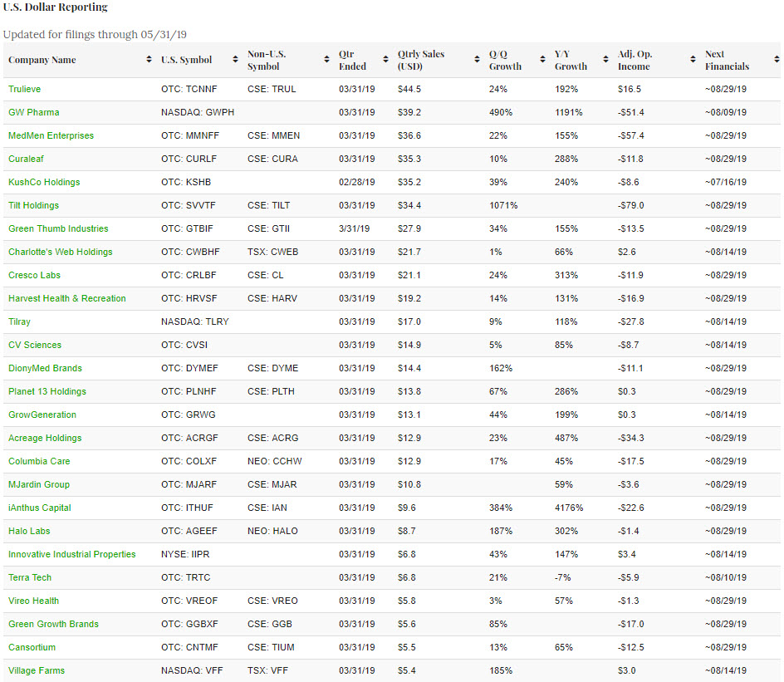The height and width of the screenshot is (682, 784).
Task: Click the Qtrly Sales (USD) header text
Action: (421, 60)
